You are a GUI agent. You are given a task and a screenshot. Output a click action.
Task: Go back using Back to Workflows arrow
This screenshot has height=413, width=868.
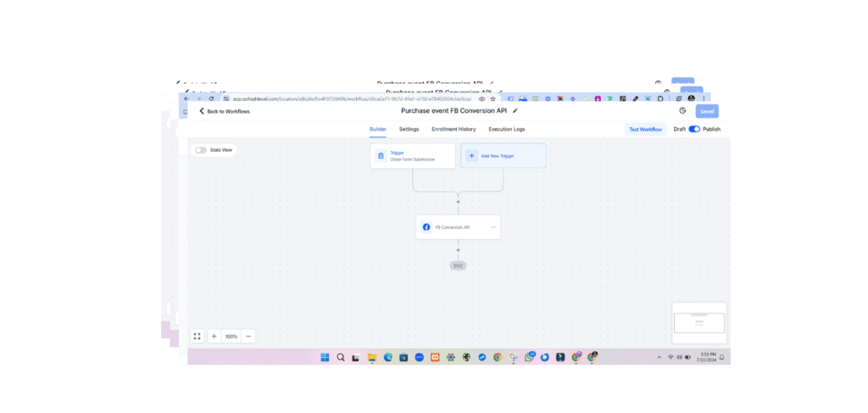point(202,111)
